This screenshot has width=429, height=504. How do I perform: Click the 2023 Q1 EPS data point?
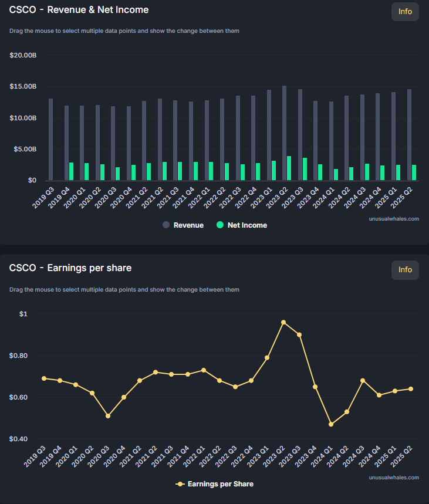(267, 357)
